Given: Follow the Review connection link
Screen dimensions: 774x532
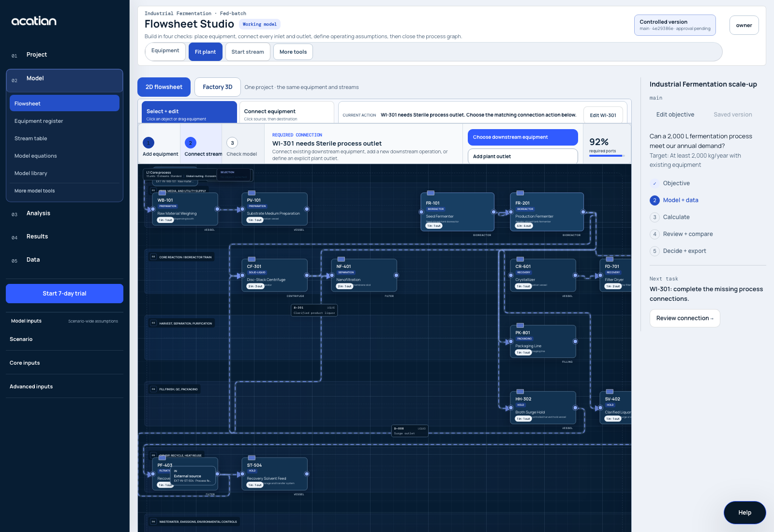Looking at the screenshot, I should (685, 318).
